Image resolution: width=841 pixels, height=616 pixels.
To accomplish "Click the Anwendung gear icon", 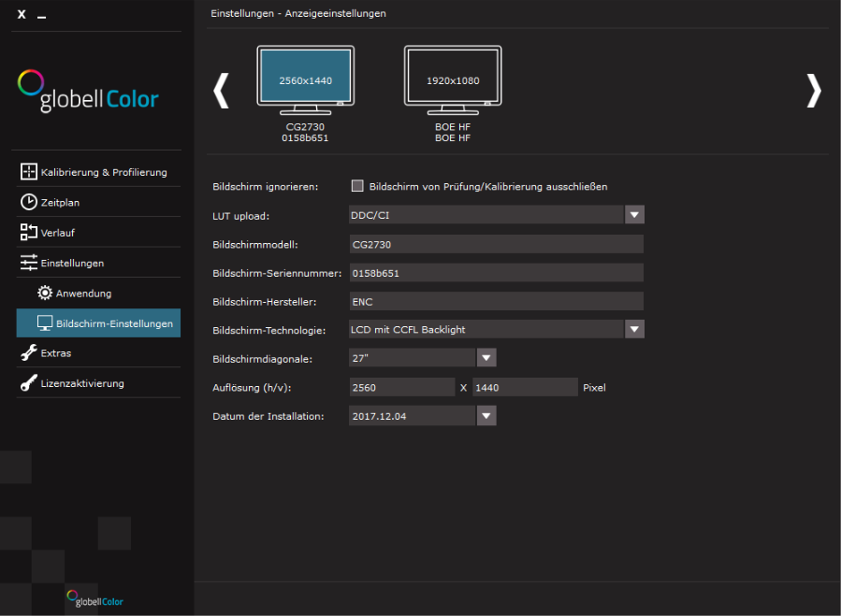I will (44, 293).
